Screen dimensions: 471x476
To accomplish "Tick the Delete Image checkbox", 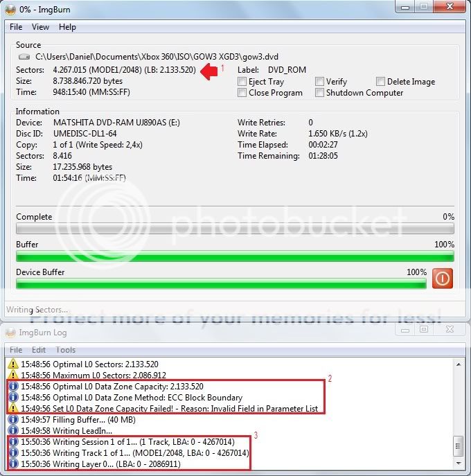I will (380, 81).
